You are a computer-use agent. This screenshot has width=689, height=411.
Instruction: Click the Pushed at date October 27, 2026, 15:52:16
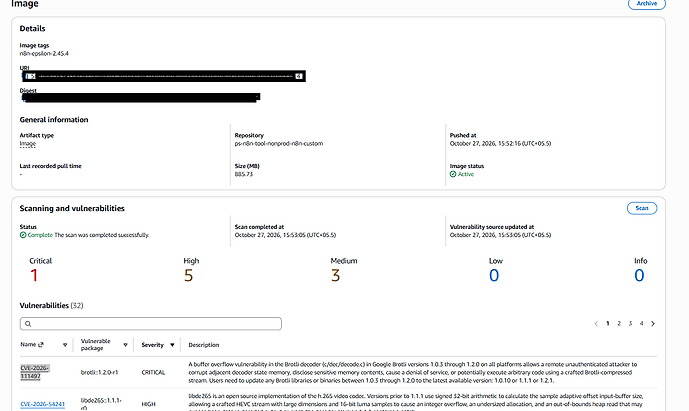pyautogui.click(x=500, y=144)
